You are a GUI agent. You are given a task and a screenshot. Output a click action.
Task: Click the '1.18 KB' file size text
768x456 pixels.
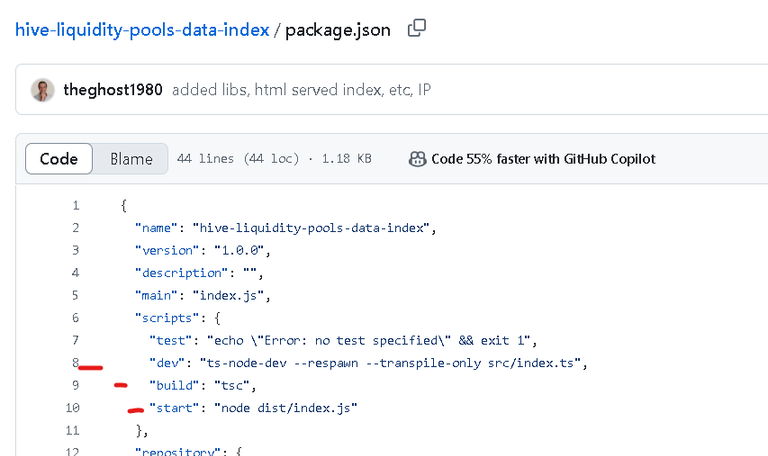[346, 159]
